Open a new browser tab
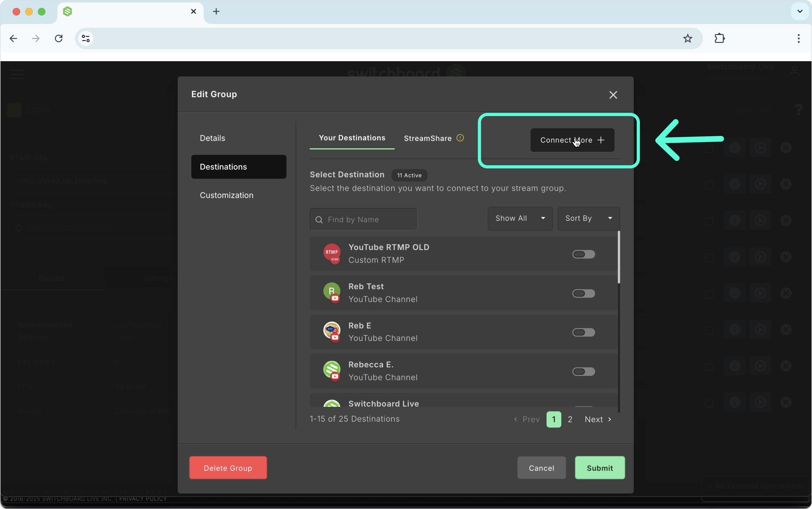The width and height of the screenshot is (812, 509). [216, 11]
